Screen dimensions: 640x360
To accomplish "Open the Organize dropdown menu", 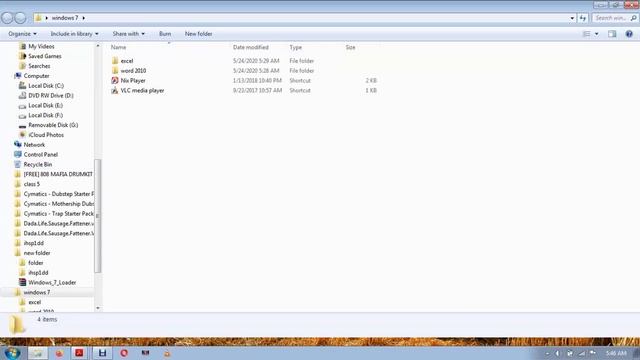I will coord(22,34).
